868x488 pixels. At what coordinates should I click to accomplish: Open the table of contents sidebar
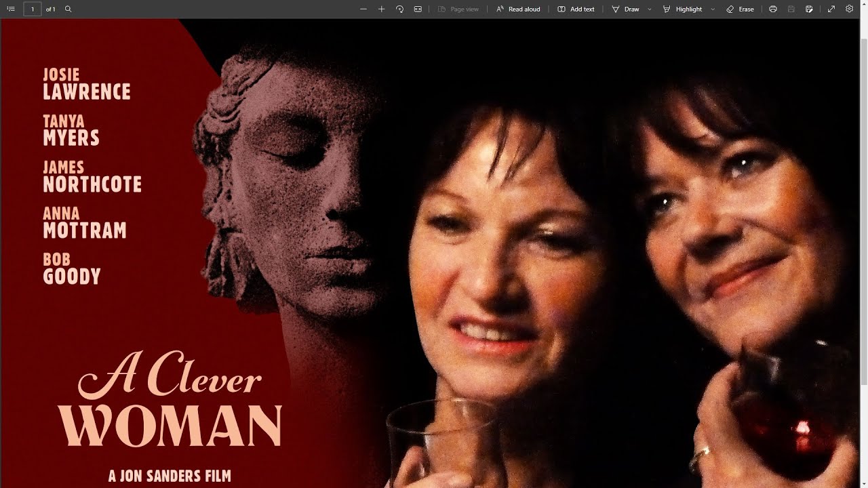(11, 9)
